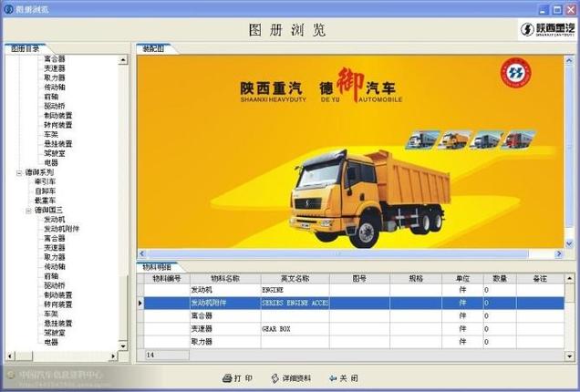This screenshot has height=392, width=580.
Task: Select 牵引车 in the tree
Action: click(x=45, y=181)
